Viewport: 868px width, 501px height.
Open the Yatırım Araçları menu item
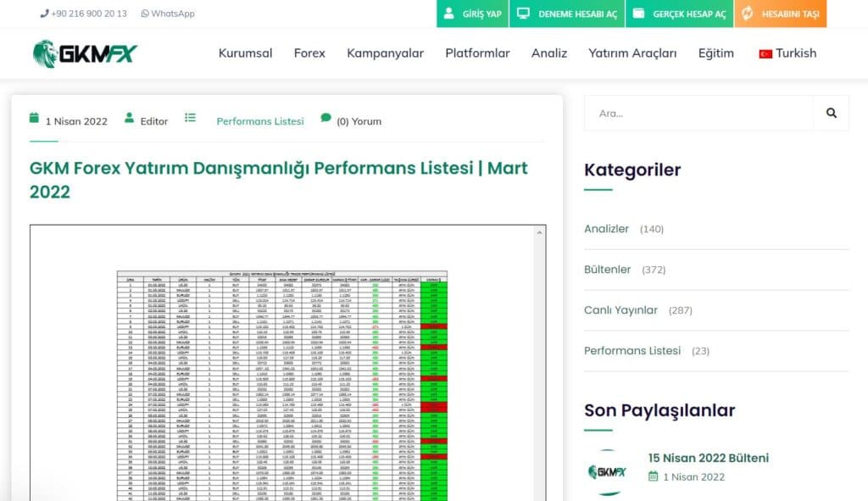pyautogui.click(x=632, y=53)
